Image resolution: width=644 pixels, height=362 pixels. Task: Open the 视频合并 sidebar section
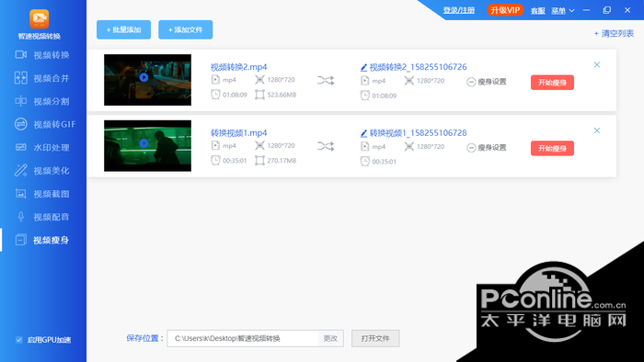point(42,78)
